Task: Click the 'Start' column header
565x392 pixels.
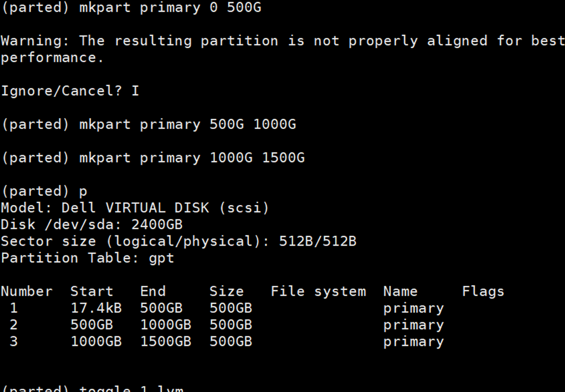Action: tap(92, 291)
